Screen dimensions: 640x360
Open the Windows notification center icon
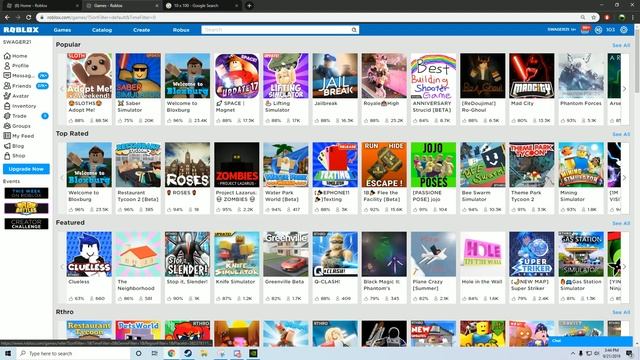tap(629, 353)
